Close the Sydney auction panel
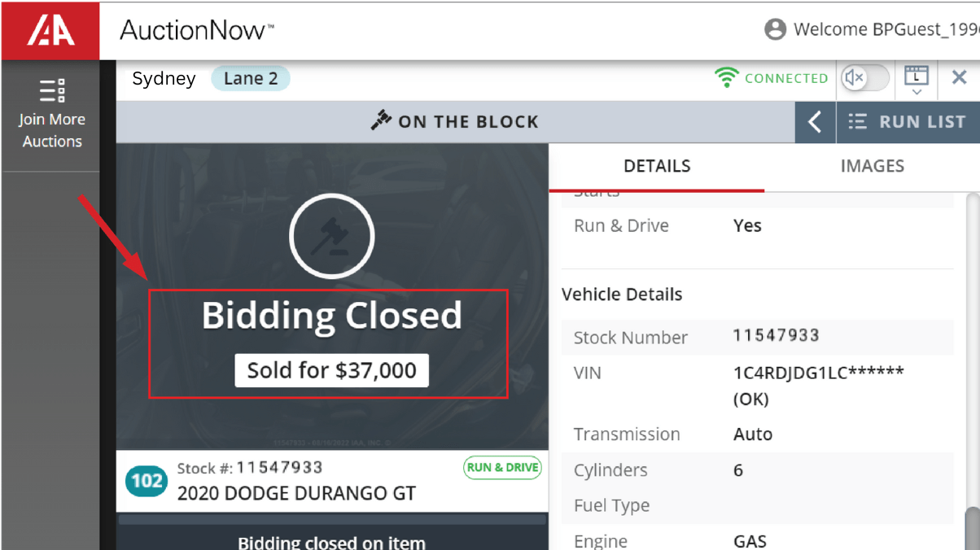The image size is (980, 550). pos(959,78)
